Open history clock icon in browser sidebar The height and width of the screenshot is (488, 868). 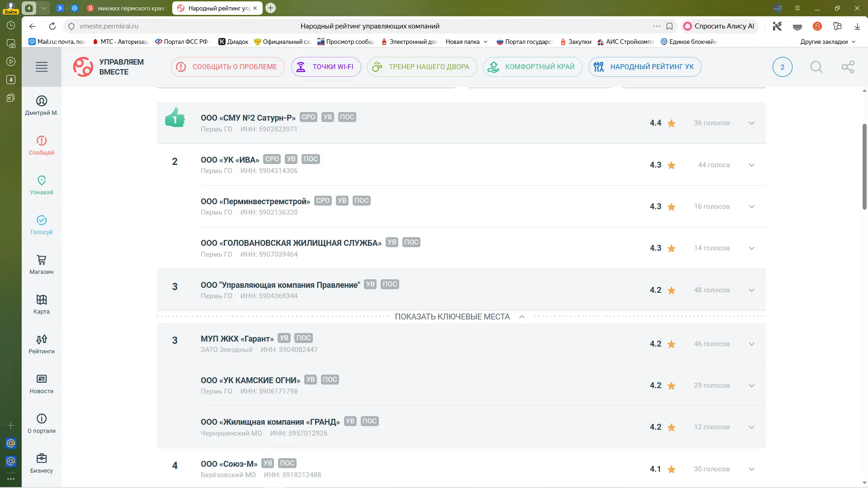point(11,25)
